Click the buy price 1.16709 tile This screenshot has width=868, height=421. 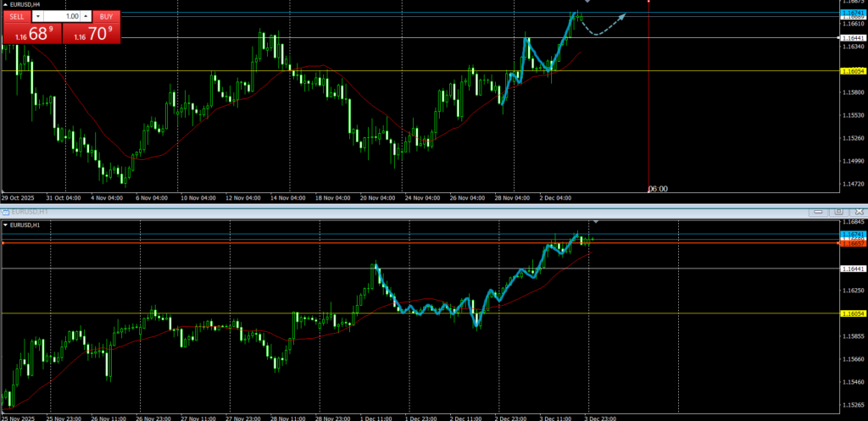coord(91,34)
